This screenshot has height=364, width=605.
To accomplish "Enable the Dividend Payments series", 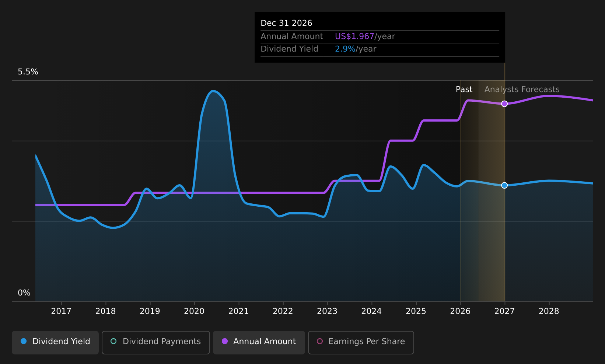I will point(156,343).
